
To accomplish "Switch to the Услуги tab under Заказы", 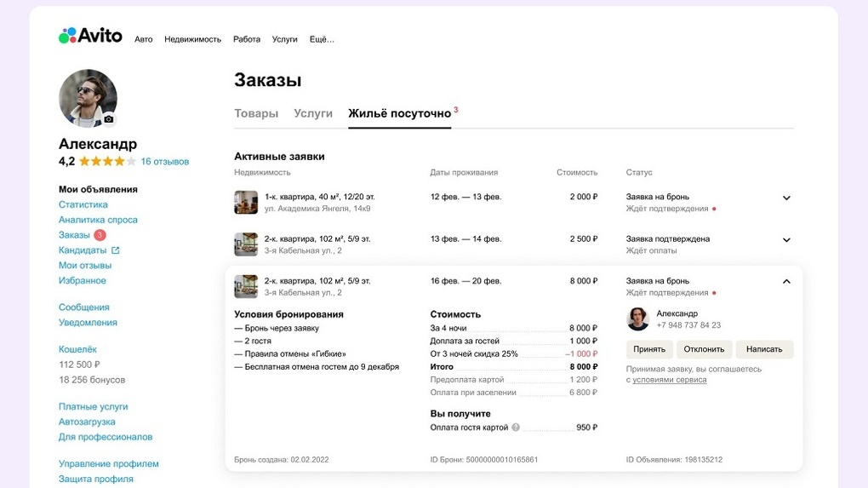I will [313, 113].
